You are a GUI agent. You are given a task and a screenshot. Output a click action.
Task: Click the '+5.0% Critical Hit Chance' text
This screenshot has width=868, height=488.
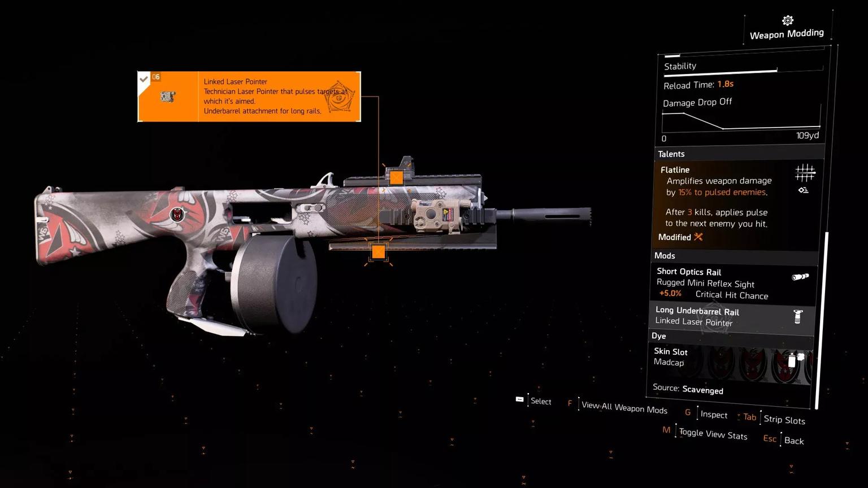point(714,294)
